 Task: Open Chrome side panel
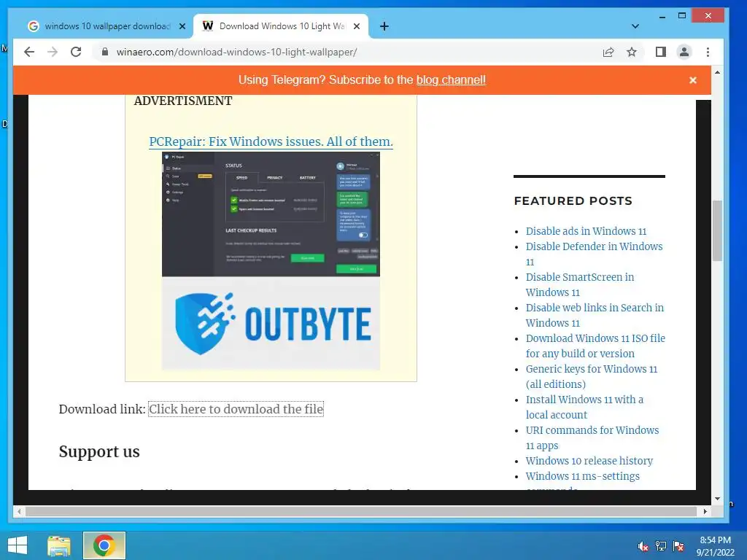point(660,52)
